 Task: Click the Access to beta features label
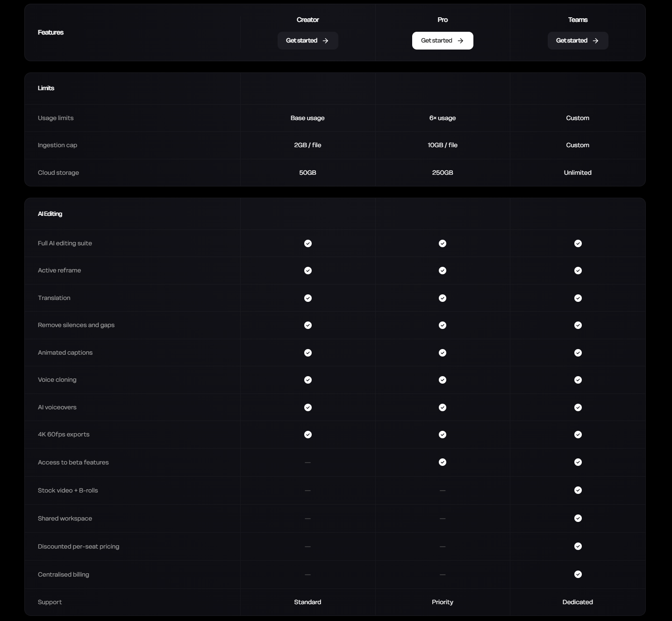[x=73, y=462]
